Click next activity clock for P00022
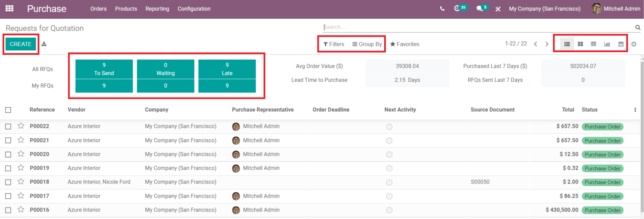This screenshot has height=219, width=644. pos(389,127)
